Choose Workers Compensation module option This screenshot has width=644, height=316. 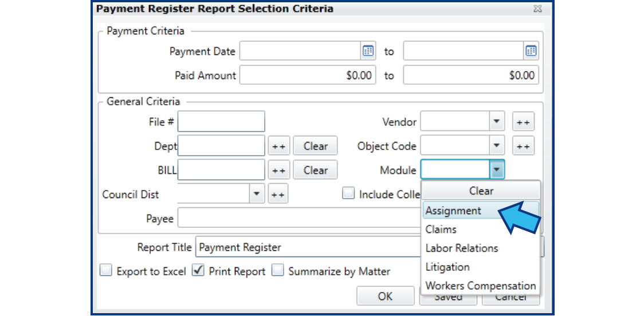481,286
